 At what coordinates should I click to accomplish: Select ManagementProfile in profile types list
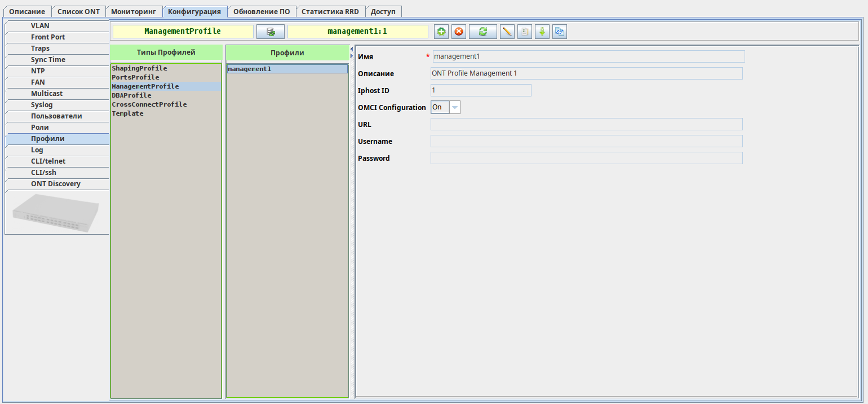tap(166, 86)
